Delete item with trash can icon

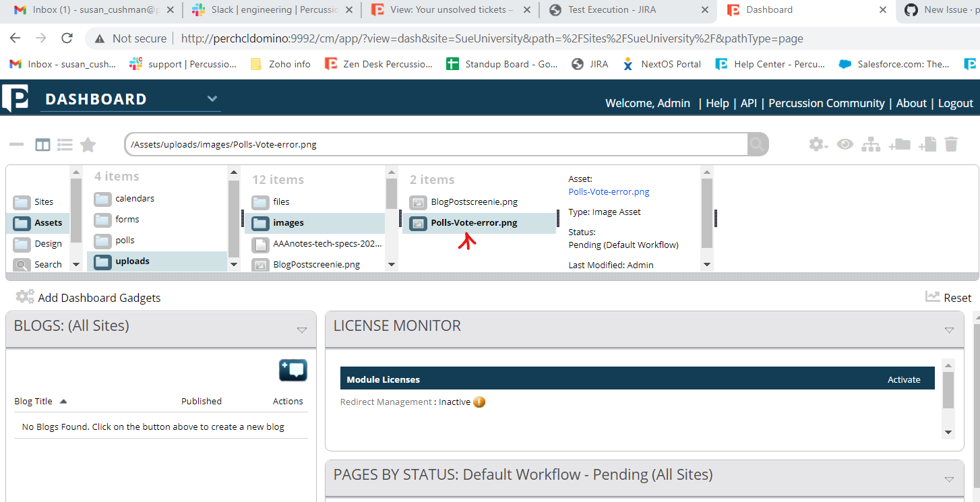coord(951,144)
